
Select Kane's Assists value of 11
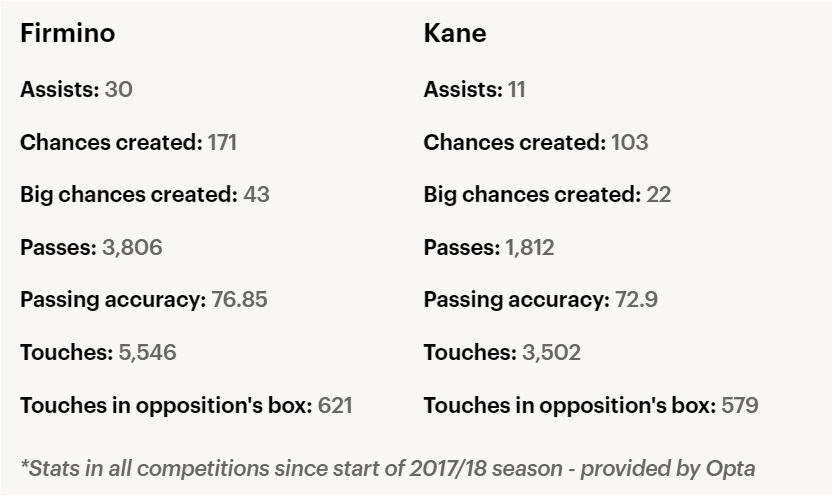(x=516, y=89)
